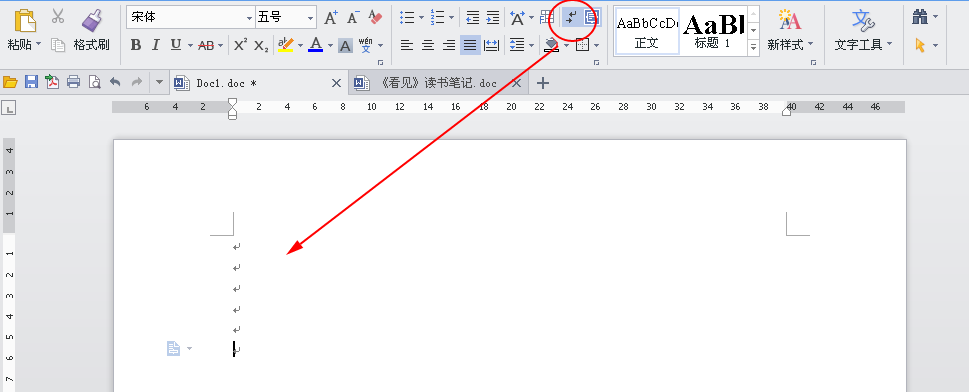Viewport: 969px width, 392px height.
Task: Apply superscript formatting icon
Action: pos(240,45)
